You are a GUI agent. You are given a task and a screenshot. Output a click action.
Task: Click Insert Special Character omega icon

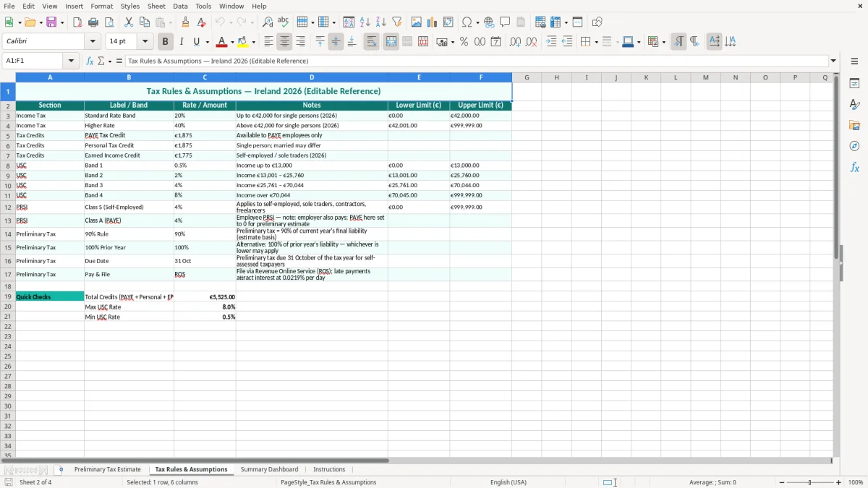point(467,22)
